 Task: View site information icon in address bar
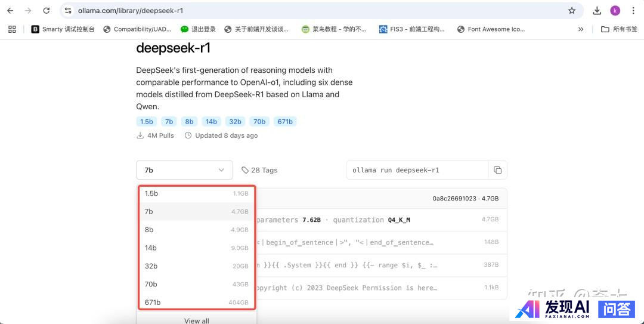[68, 11]
